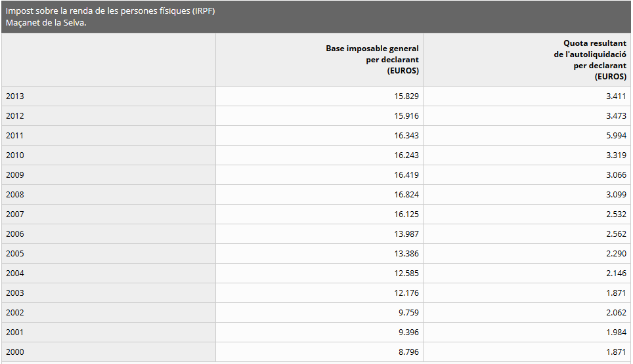This screenshot has width=633, height=364.
Task: Click the 2013 base value 15.829
Action: tap(406, 96)
